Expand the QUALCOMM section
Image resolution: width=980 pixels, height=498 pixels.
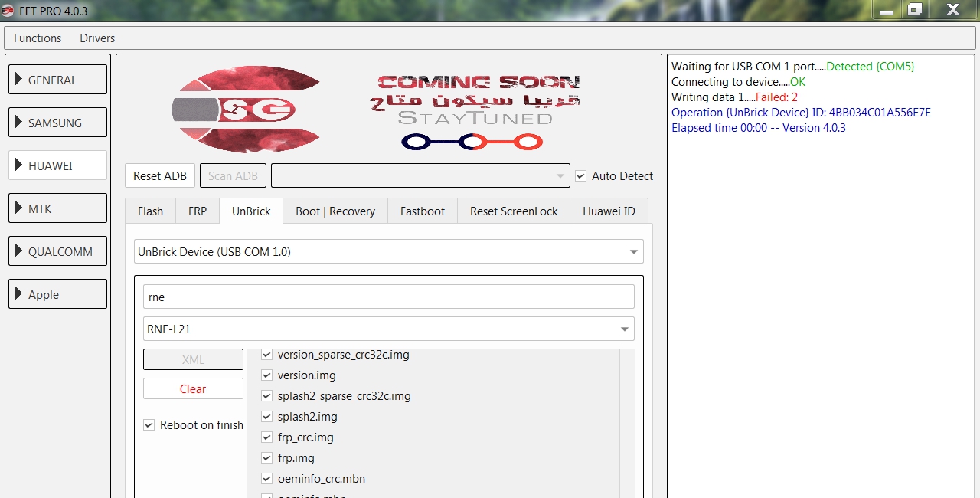(57, 251)
